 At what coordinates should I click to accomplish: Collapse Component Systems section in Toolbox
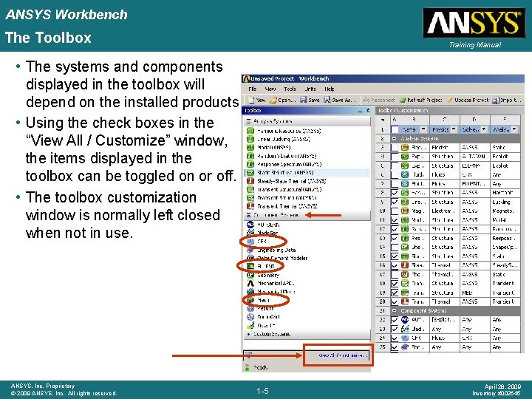248,215
